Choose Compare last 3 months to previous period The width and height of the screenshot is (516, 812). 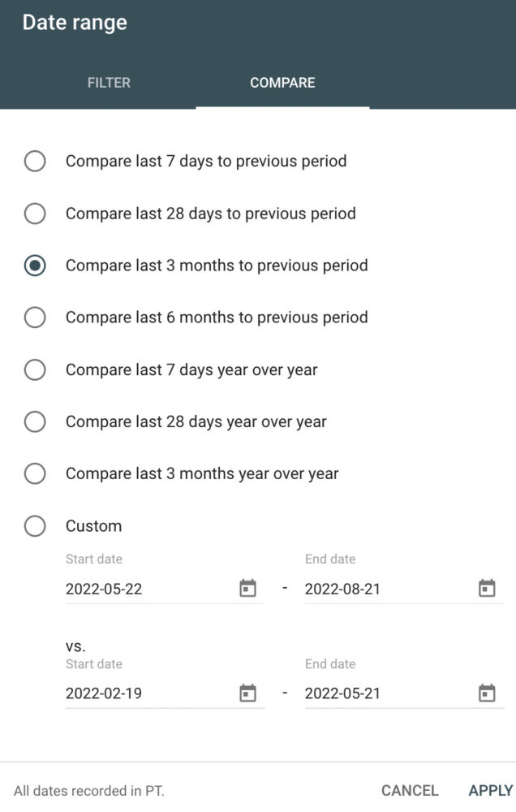(35, 266)
